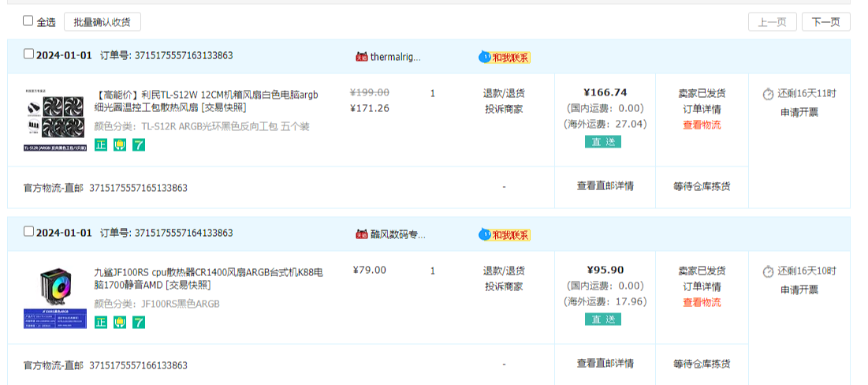Click 海外运费: 17.96 text
This screenshot has width=868, height=385.
(x=605, y=302)
